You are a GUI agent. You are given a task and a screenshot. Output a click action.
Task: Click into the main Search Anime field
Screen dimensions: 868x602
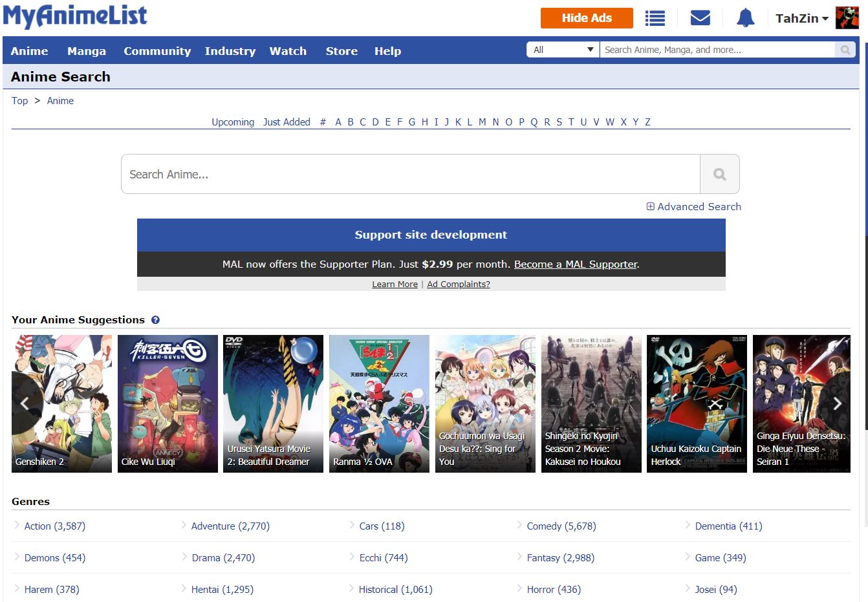pyautogui.click(x=411, y=174)
